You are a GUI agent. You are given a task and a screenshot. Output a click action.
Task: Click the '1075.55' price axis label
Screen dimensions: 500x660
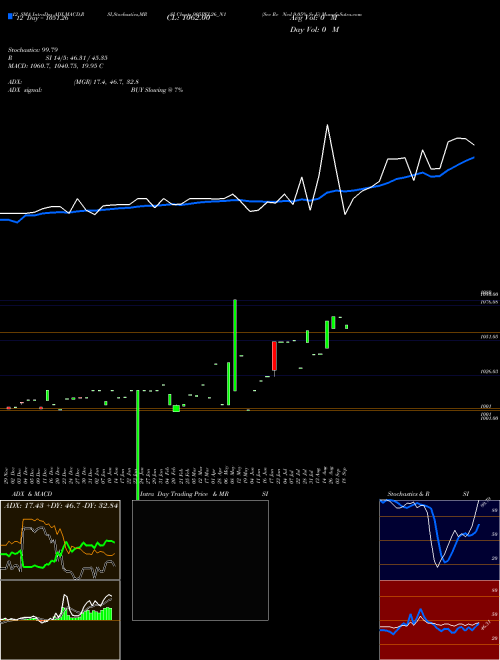tap(489, 302)
